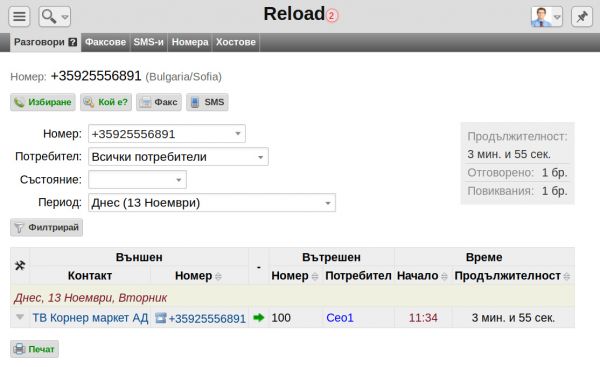Switch to the Номера tab
Image resolution: width=600 pixels, height=367 pixels.
coord(190,42)
